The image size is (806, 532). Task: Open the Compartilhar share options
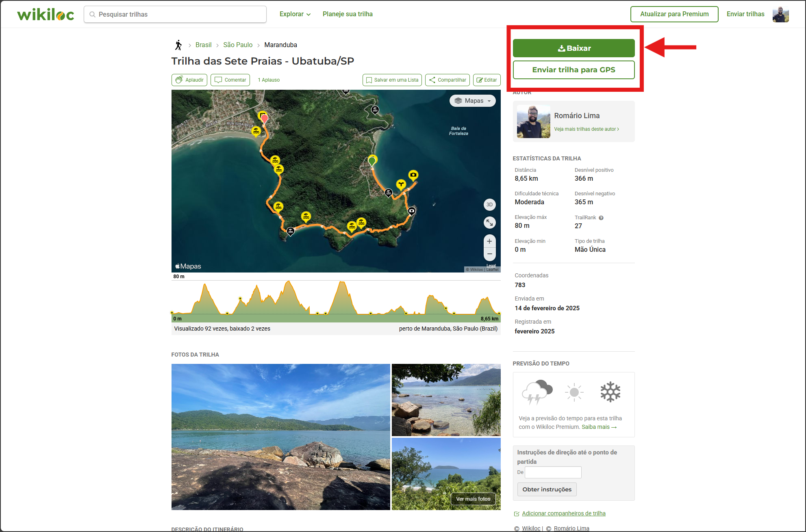(x=447, y=80)
